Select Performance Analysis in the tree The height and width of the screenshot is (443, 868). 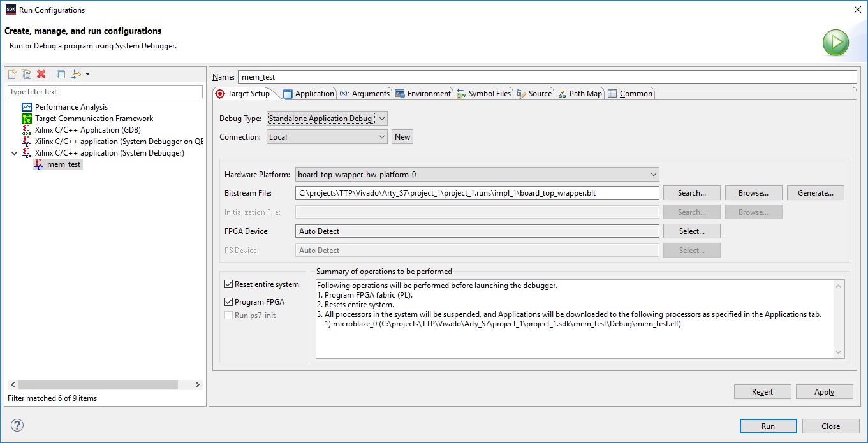point(71,107)
